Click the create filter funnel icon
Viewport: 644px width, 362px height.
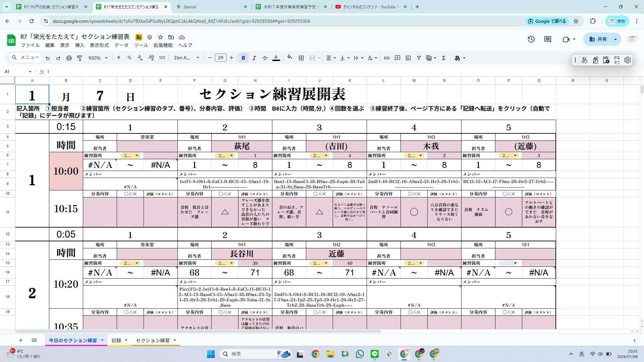[x=419, y=58]
